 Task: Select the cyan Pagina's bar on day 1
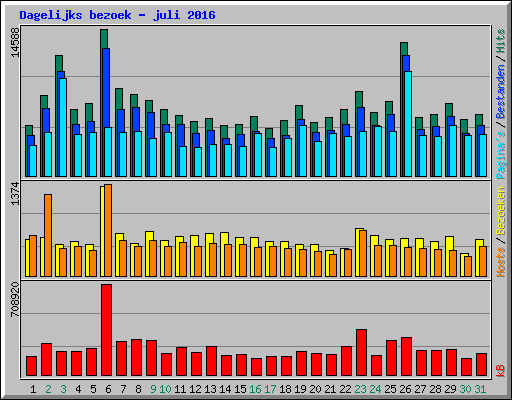click(x=33, y=161)
